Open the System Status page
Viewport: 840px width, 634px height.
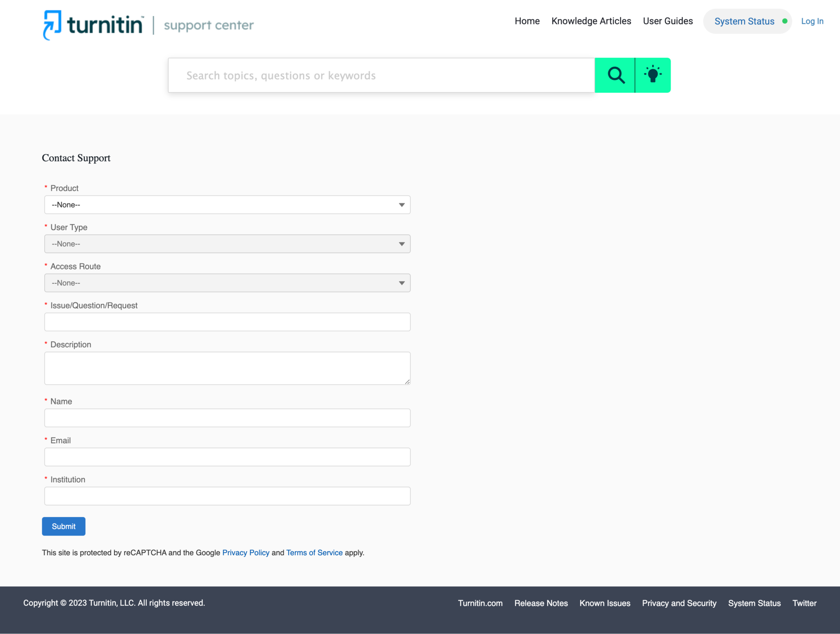(x=744, y=21)
